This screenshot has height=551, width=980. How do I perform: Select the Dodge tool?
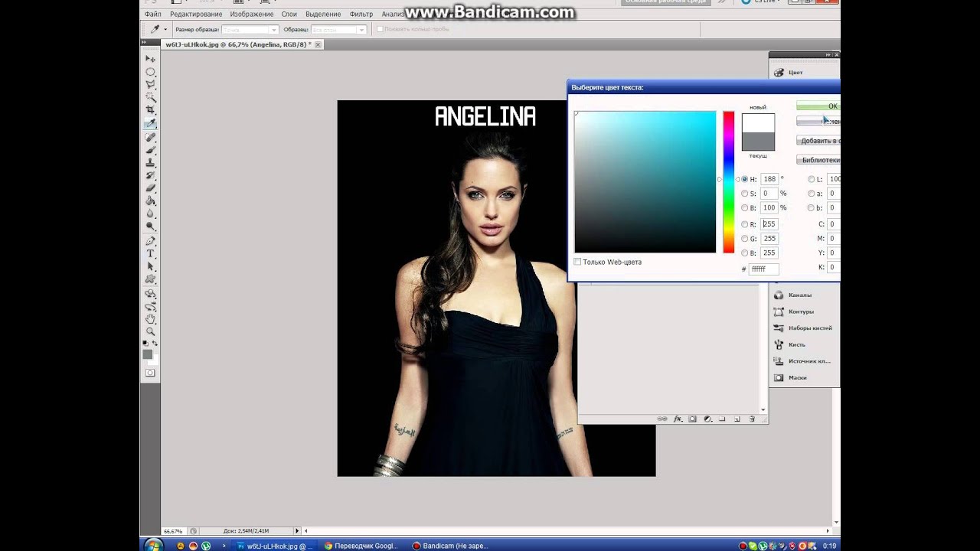(150, 227)
